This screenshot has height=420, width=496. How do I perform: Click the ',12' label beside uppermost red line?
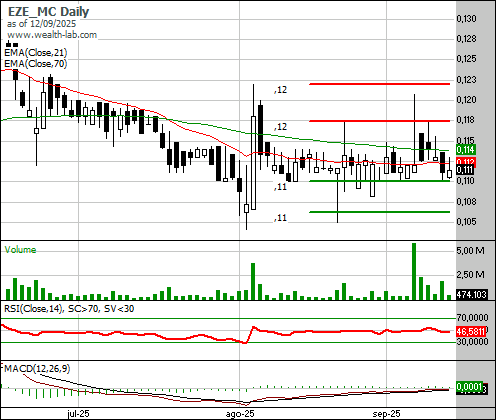click(280, 90)
